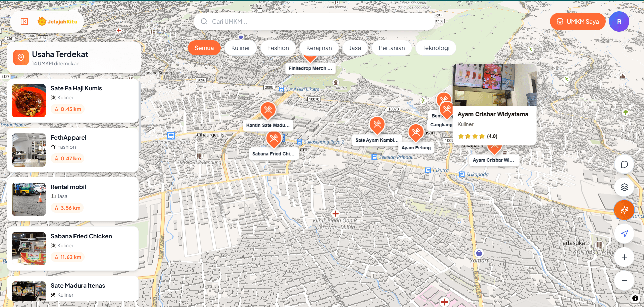Image resolution: width=644 pixels, height=307 pixels.
Task: Click the Ayam Pelung map label
Action: [x=416, y=148]
